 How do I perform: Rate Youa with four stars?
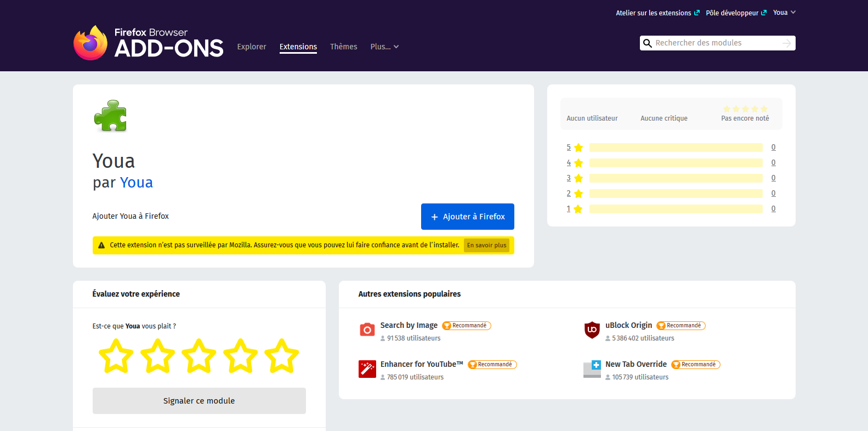coord(241,356)
